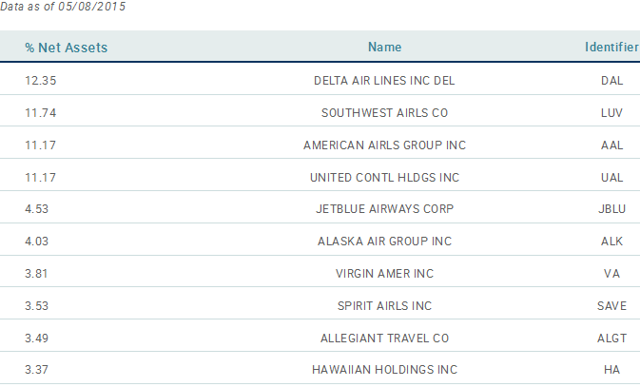Viewport: 640px width, 387px height.
Task: Click Southwest Airls Co holding name
Action: [384, 113]
